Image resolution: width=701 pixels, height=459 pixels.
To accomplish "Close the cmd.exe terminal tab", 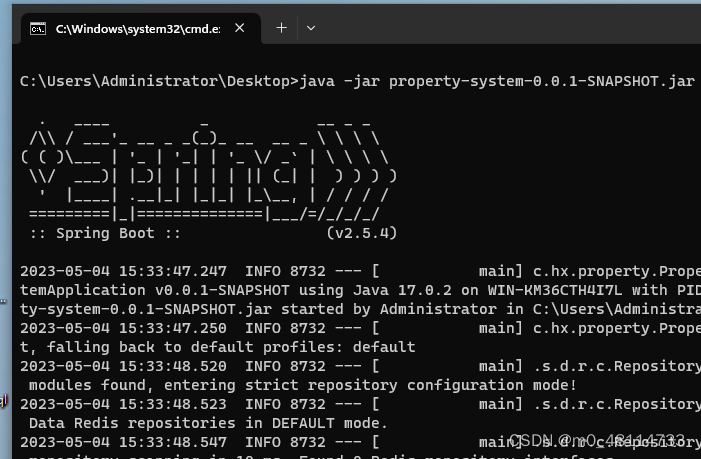I will 240,28.
